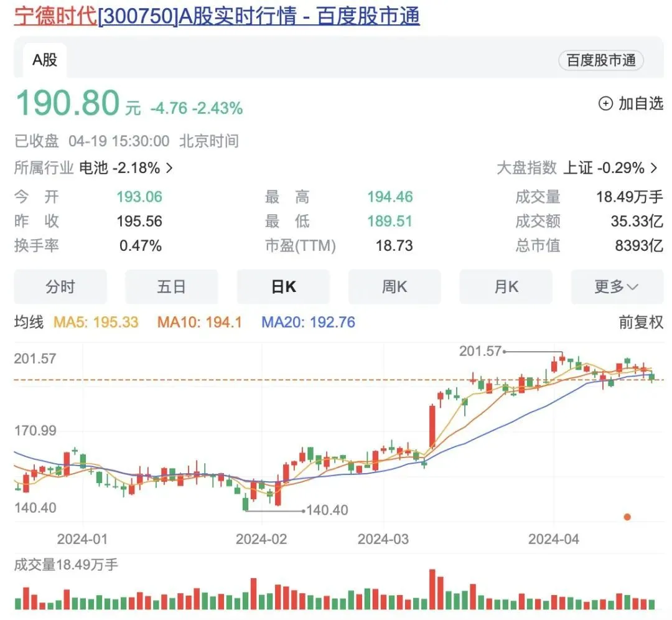Click the 成交量 value 18.49万手
The height and width of the screenshot is (620, 672).
[630, 197]
